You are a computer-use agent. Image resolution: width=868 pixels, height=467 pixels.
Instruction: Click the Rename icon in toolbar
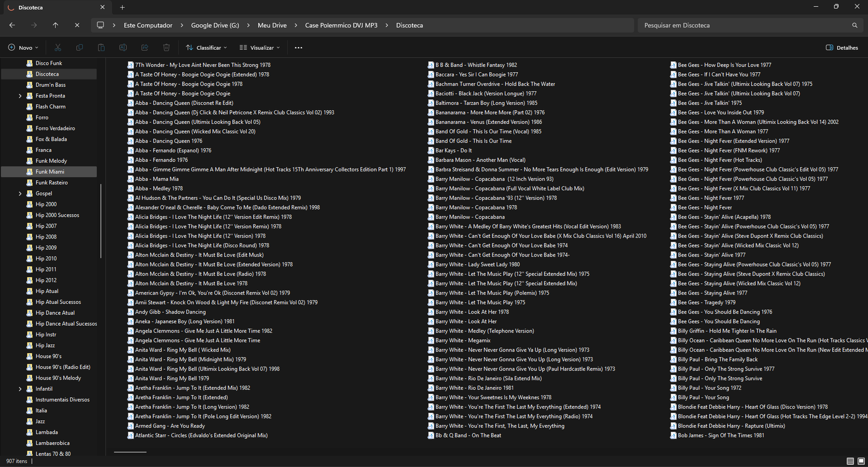pyautogui.click(x=123, y=48)
